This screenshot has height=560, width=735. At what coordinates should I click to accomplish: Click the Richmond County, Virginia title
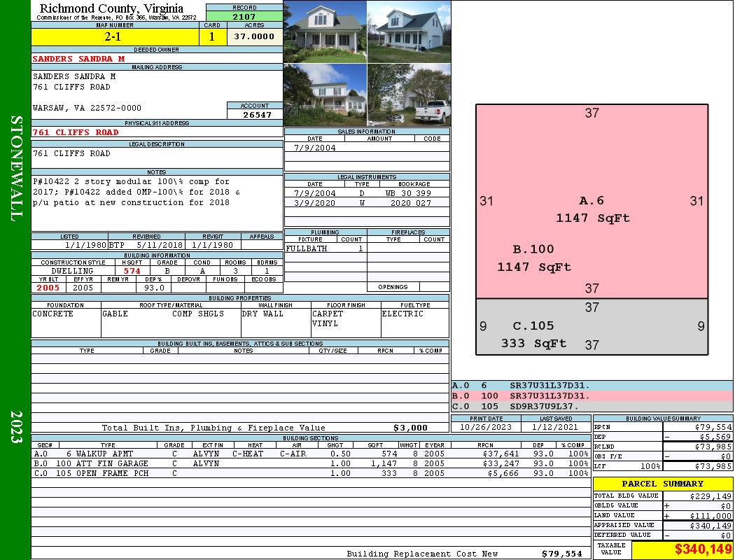111,8
